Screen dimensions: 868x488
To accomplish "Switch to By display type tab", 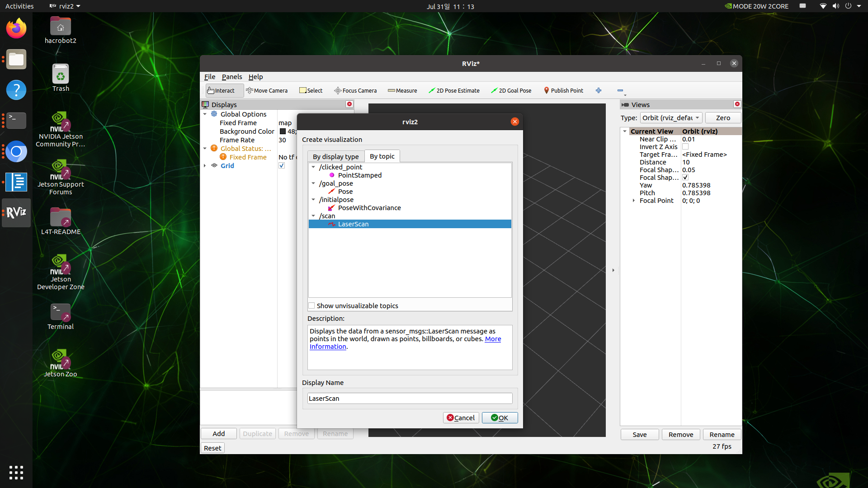I will coord(335,156).
